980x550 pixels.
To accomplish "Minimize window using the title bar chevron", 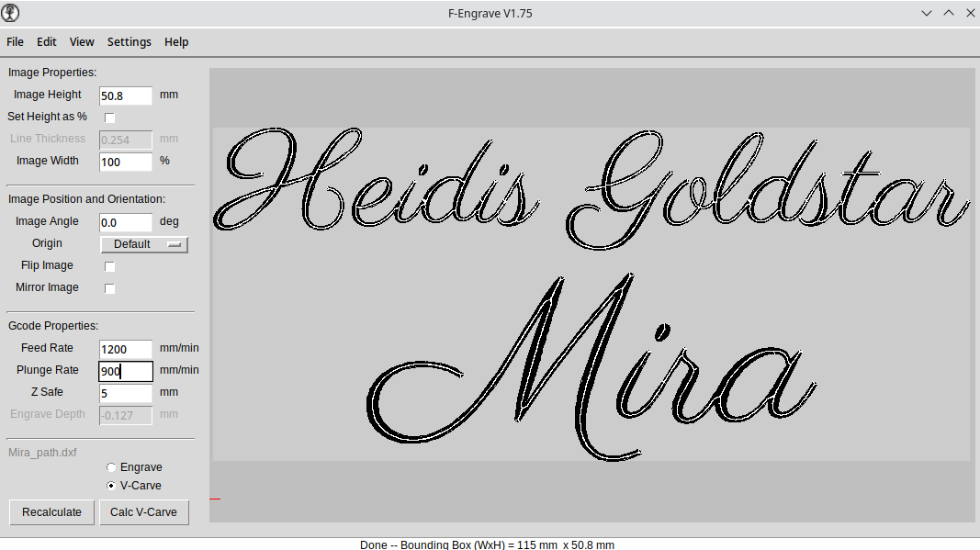I will (927, 13).
